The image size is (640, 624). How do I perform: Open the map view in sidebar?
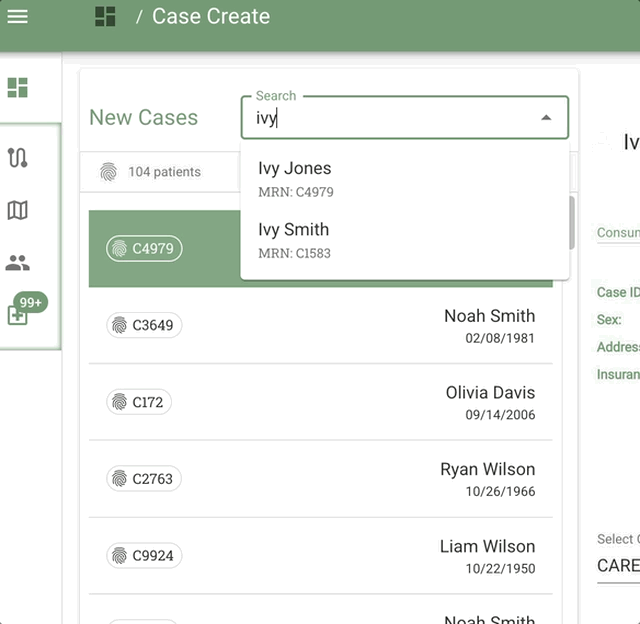[x=17, y=210]
